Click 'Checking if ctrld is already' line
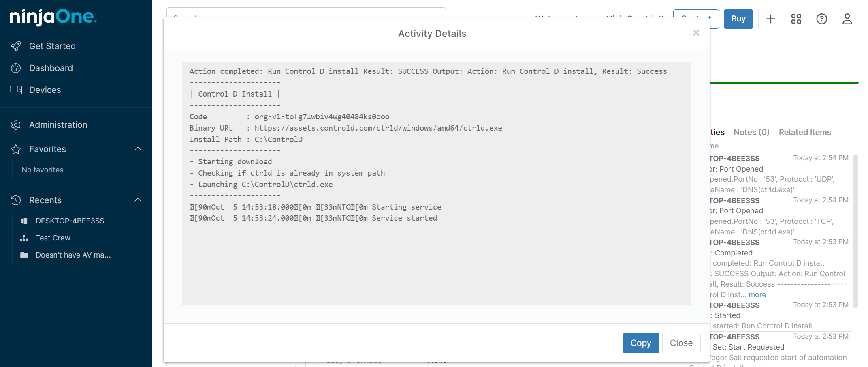The height and width of the screenshot is (367, 868). click(x=287, y=173)
